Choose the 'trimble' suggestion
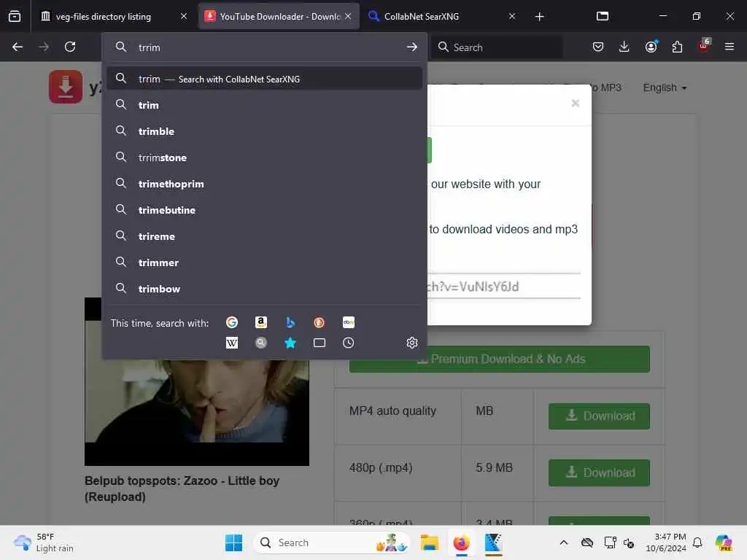The height and width of the screenshot is (560, 747). pos(264,131)
